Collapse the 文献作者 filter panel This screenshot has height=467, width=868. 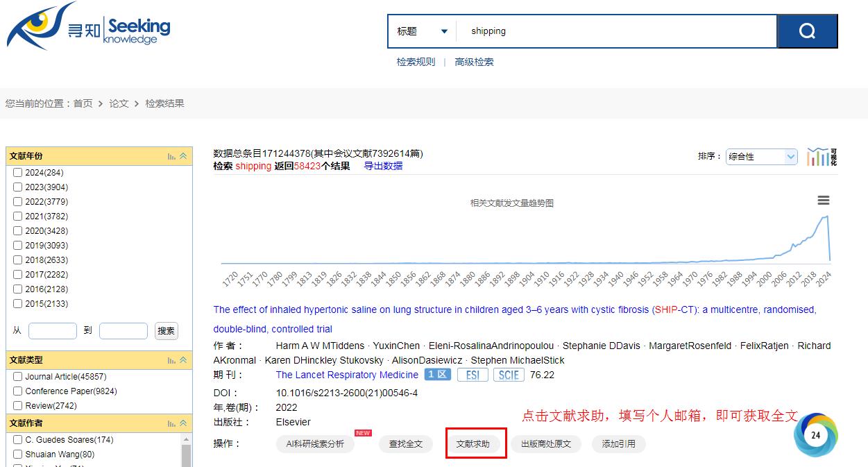click(183, 423)
